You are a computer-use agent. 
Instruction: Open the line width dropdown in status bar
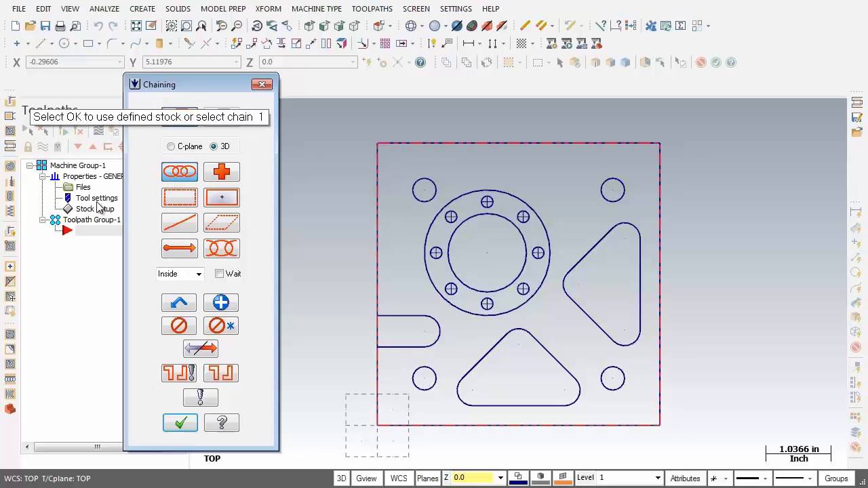click(810, 478)
